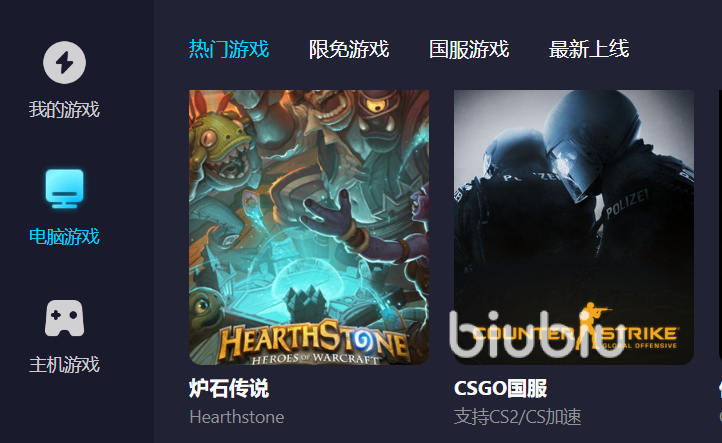This screenshot has width=722, height=443.
Task: Click the CSGO国服 game title
Action: [501, 388]
